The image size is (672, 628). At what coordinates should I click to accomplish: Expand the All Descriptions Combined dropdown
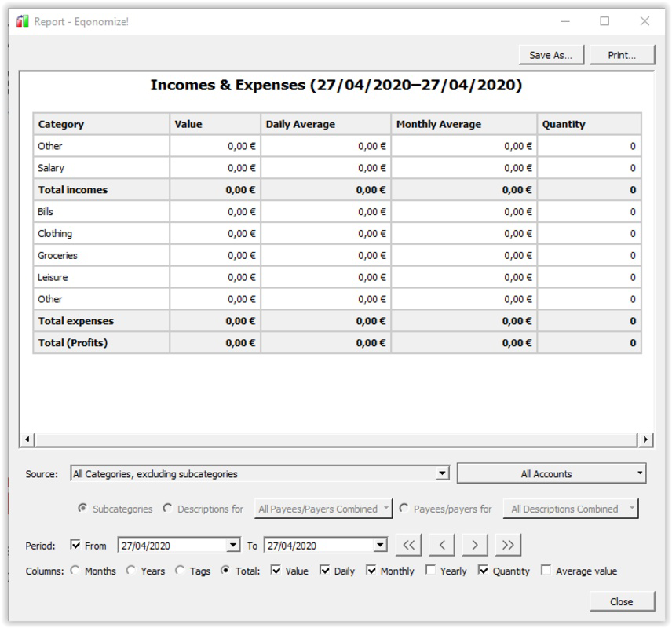(571, 509)
